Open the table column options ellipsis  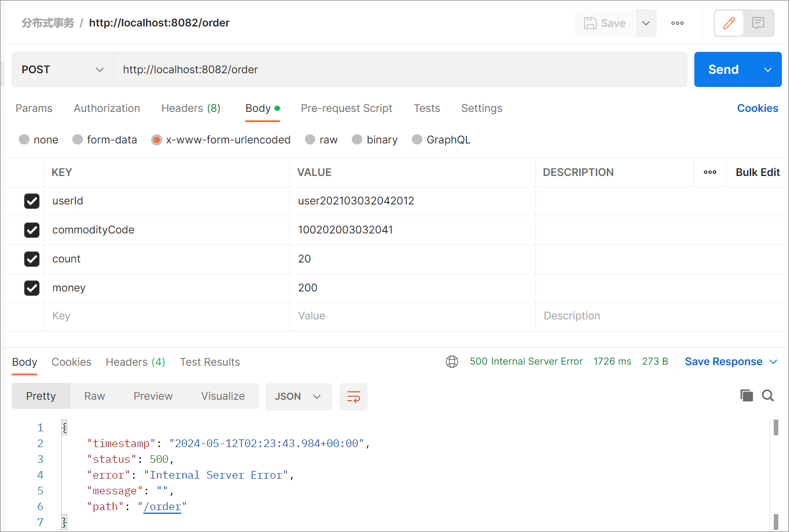pos(710,172)
